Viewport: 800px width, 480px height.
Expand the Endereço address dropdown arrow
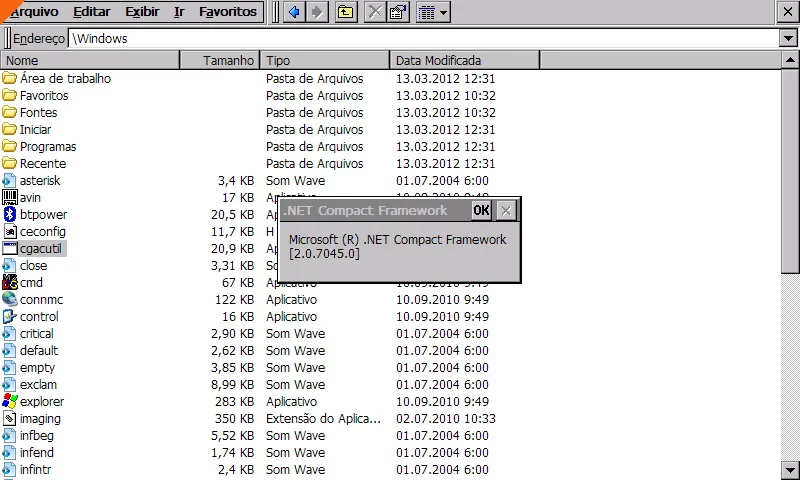[x=788, y=38]
